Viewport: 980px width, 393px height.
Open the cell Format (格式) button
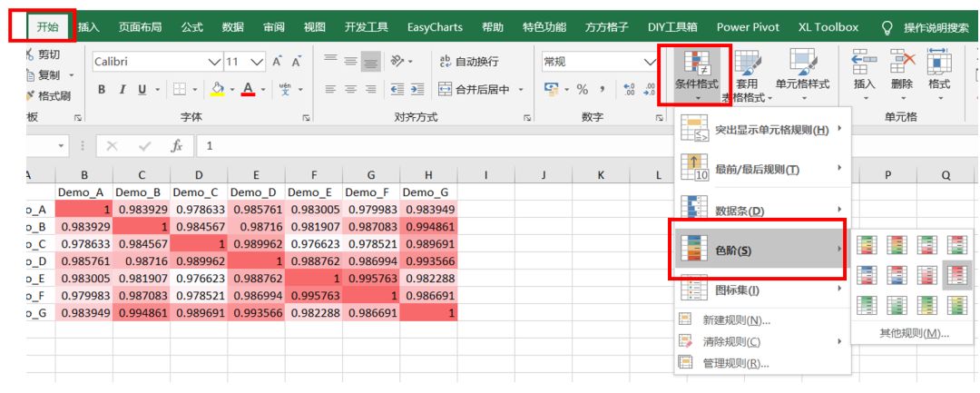point(939,75)
